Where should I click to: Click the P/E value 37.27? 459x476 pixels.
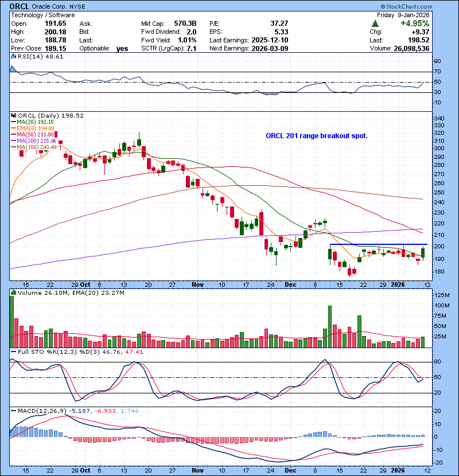279,24
